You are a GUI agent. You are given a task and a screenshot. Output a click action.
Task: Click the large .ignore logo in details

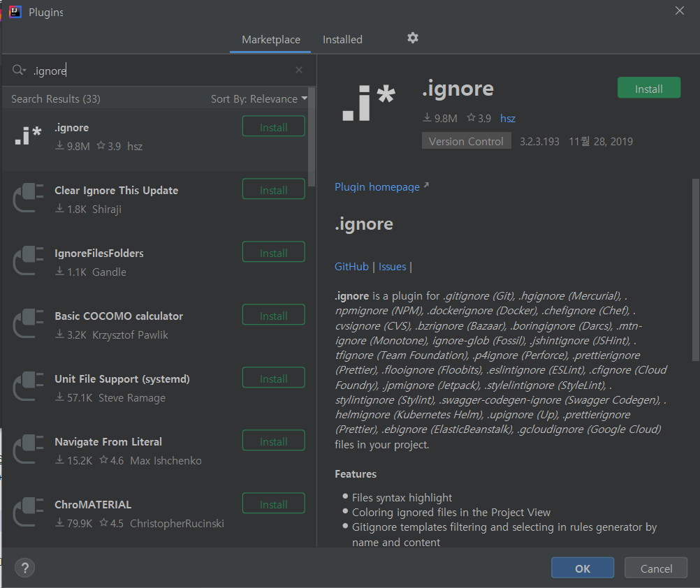(x=368, y=103)
